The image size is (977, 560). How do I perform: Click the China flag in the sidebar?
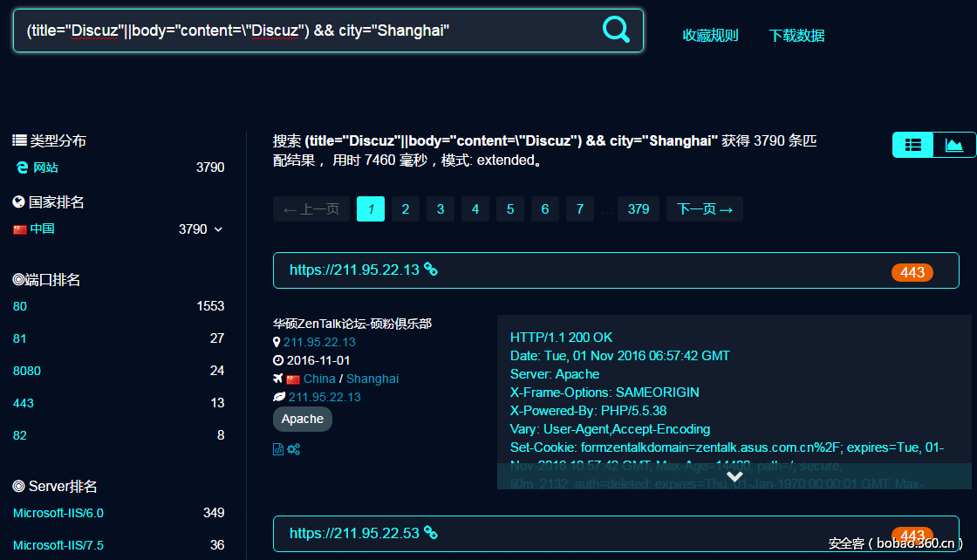pyautogui.click(x=19, y=229)
